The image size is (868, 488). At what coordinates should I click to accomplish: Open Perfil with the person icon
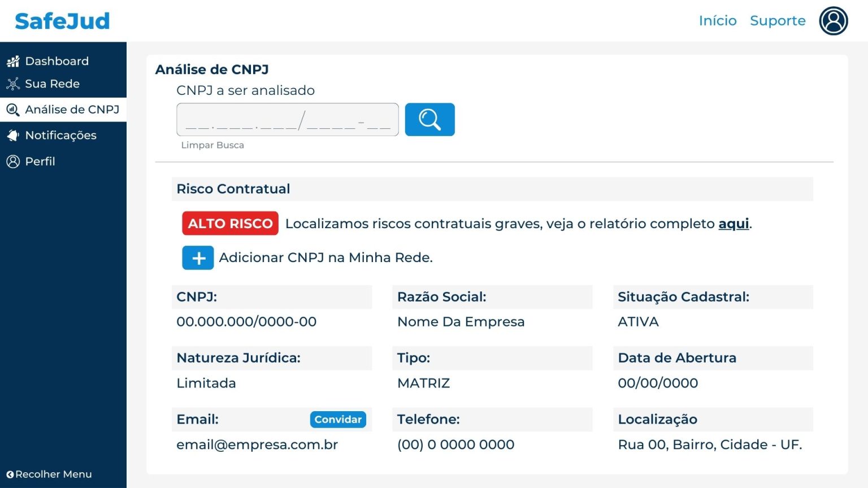pyautogui.click(x=12, y=162)
